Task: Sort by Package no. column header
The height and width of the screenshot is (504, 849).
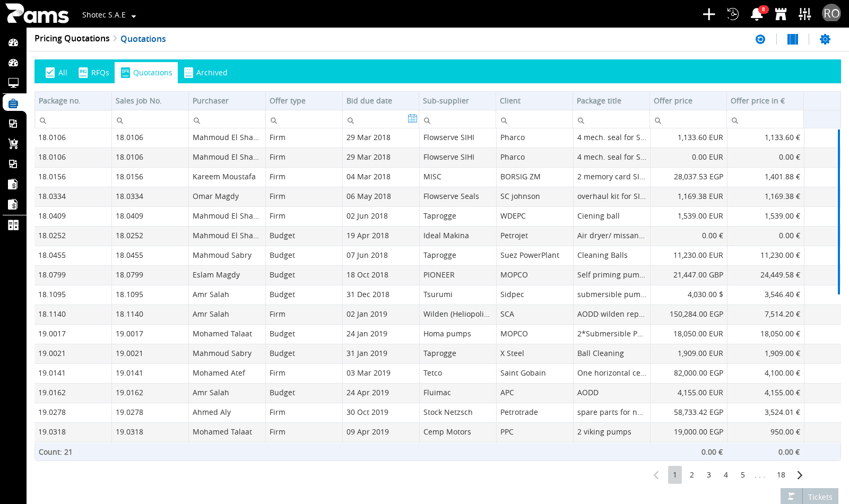Action: pyautogui.click(x=73, y=101)
